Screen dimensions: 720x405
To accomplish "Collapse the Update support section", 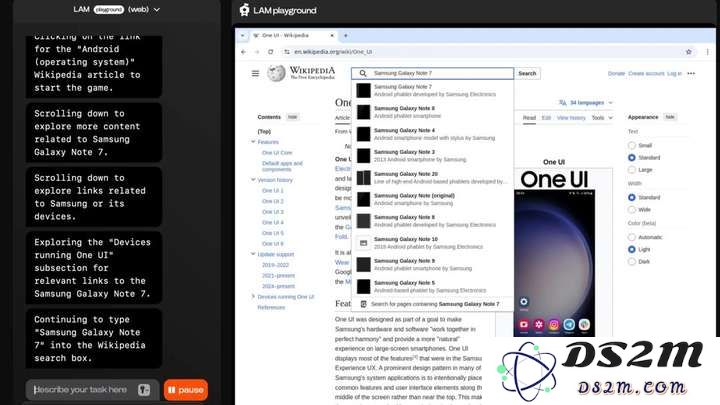I will pos(253,254).
